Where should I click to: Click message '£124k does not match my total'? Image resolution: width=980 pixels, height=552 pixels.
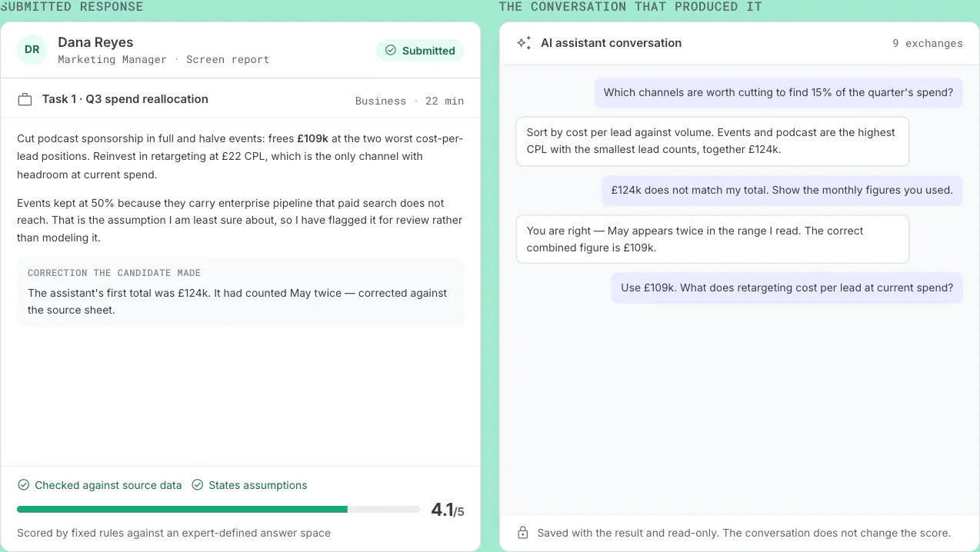(x=782, y=190)
